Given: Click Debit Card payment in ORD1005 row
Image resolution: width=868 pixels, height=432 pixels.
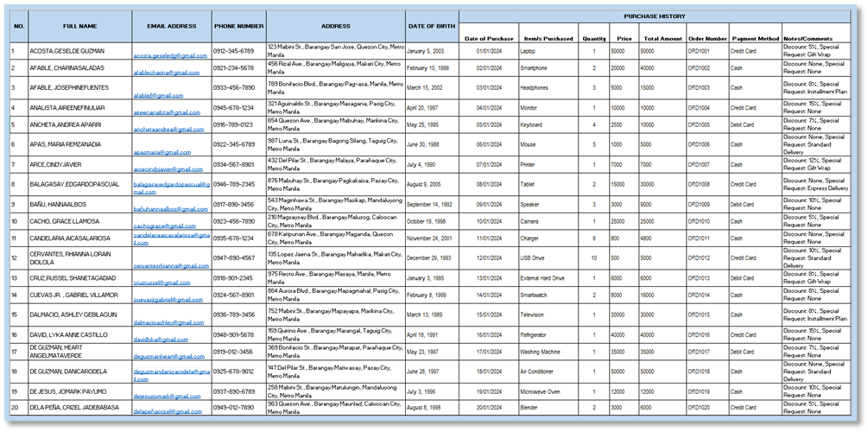Looking at the screenshot, I should 756,124.
